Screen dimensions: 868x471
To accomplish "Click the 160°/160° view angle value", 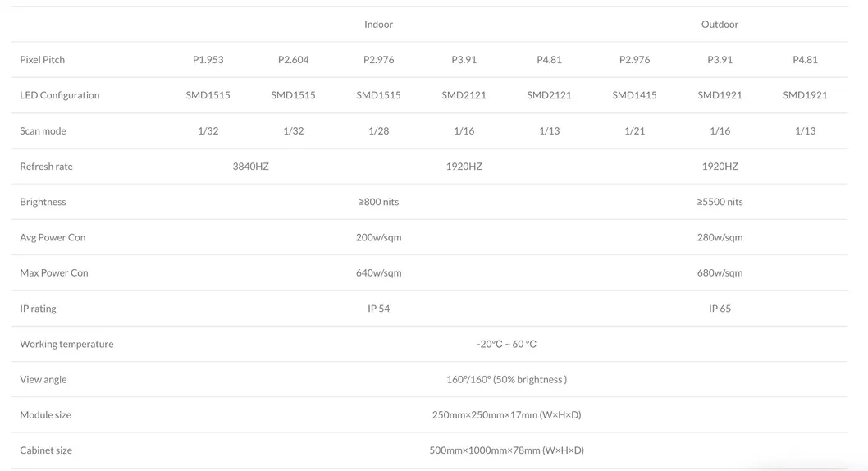I will [x=506, y=380].
